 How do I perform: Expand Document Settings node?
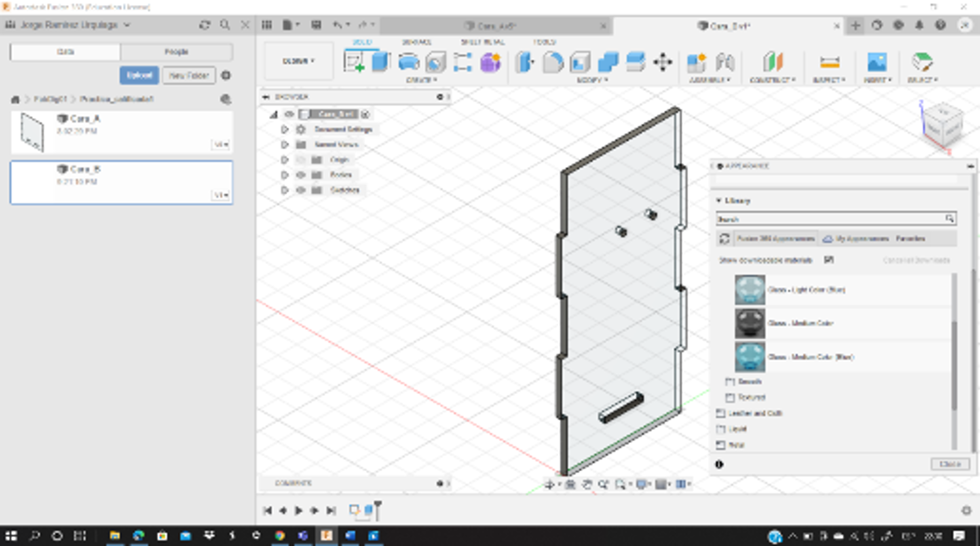[x=284, y=129]
